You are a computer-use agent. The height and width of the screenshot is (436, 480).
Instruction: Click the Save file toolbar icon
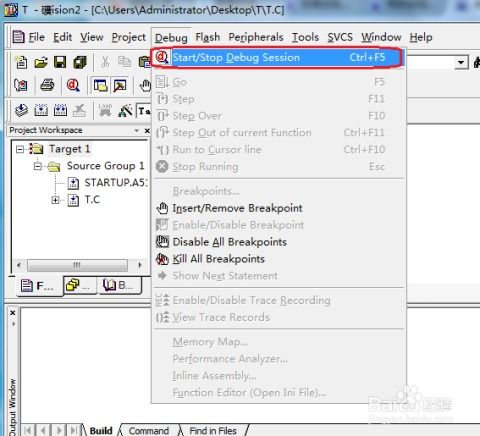(x=60, y=62)
